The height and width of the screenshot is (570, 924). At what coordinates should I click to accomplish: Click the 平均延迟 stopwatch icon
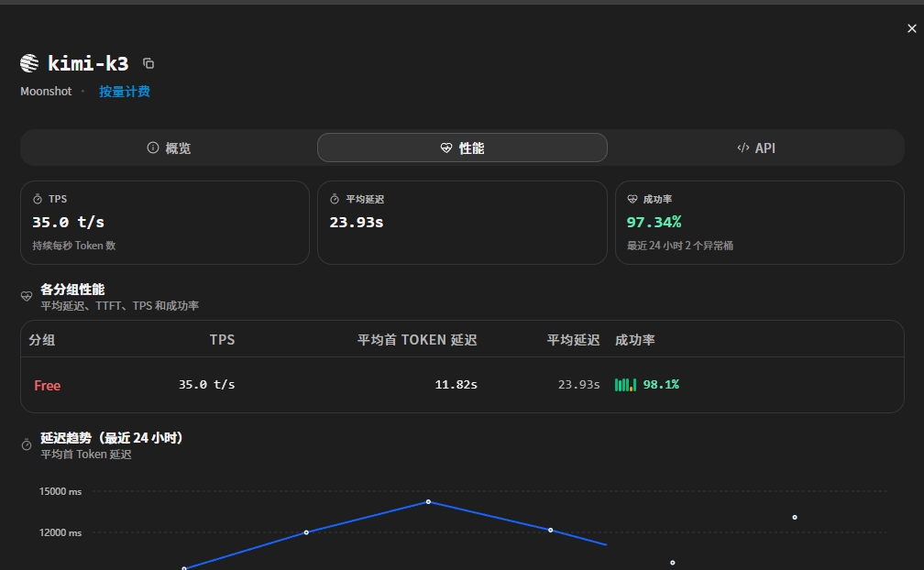[x=335, y=199]
